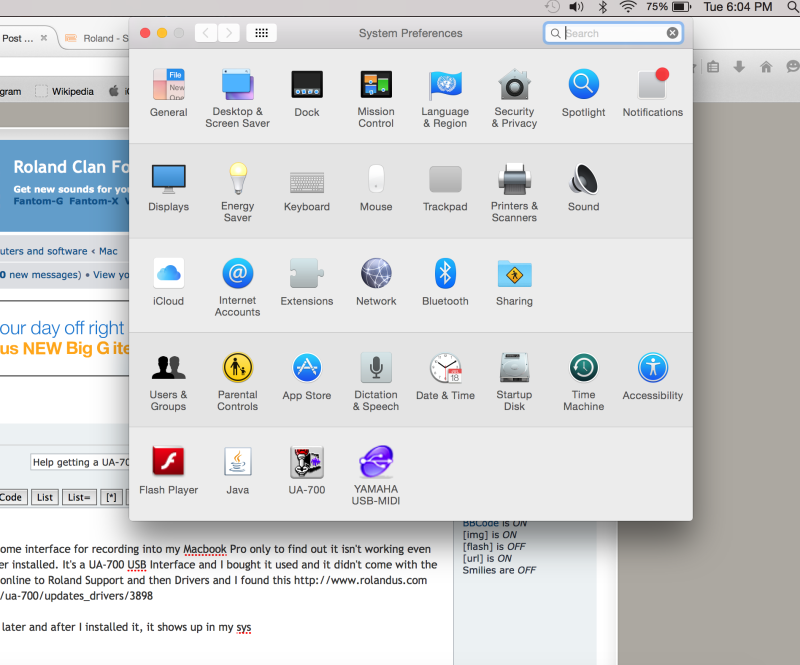Clear the System Preferences search field

click(672, 33)
